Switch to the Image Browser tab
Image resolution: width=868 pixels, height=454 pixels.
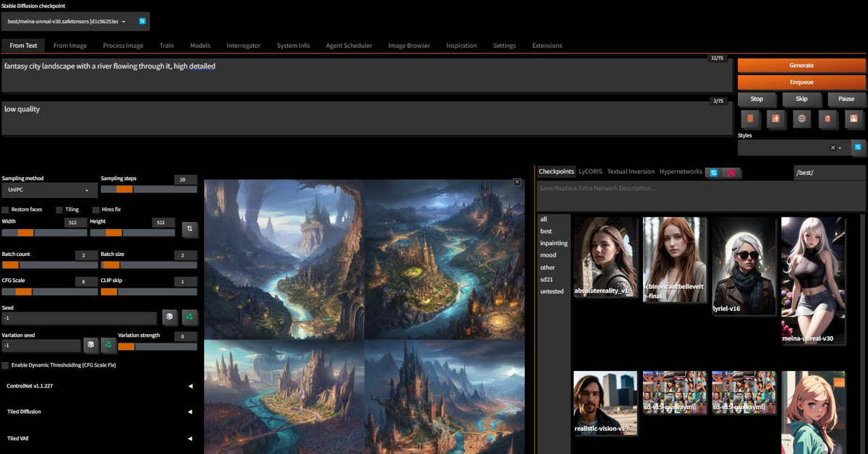[409, 46]
